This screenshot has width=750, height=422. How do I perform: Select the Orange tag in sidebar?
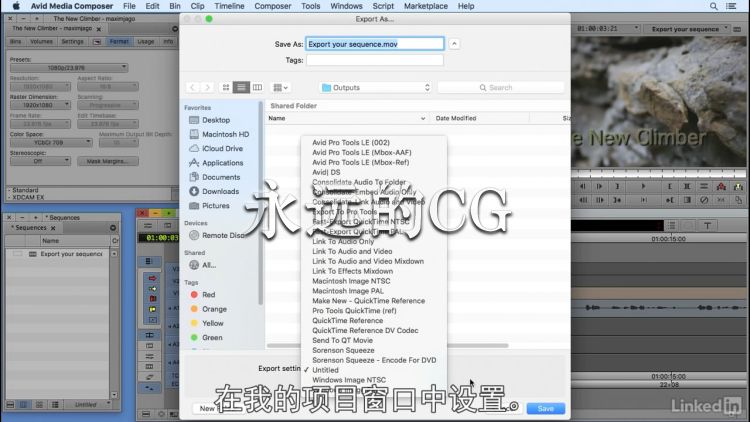pos(214,309)
